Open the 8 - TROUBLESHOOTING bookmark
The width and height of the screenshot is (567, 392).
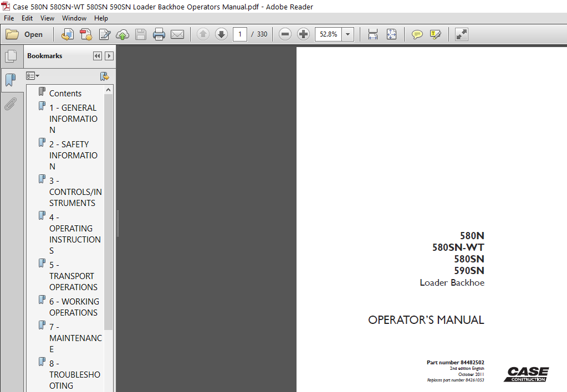(74, 374)
